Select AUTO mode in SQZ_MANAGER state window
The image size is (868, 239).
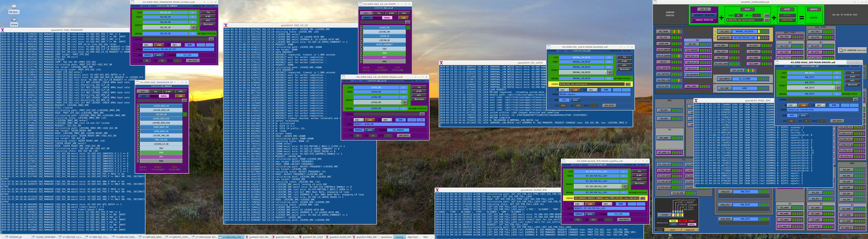tap(143, 96)
